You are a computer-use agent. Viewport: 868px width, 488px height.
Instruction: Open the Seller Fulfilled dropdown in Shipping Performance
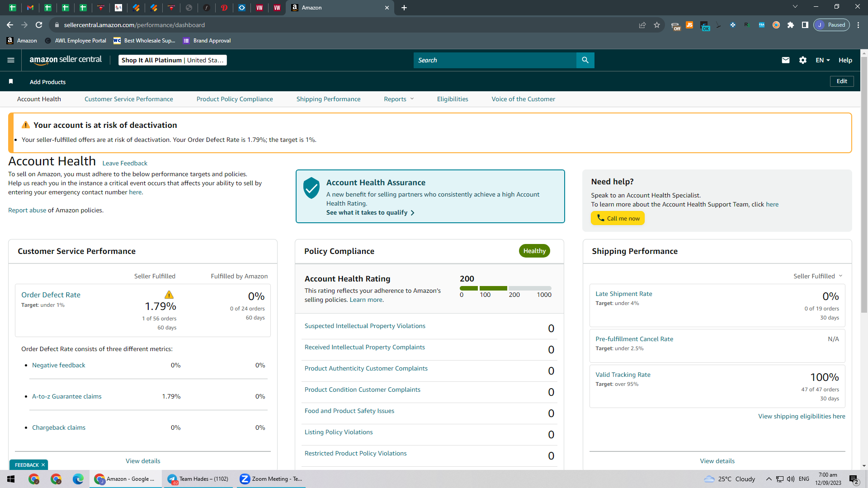(818, 276)
